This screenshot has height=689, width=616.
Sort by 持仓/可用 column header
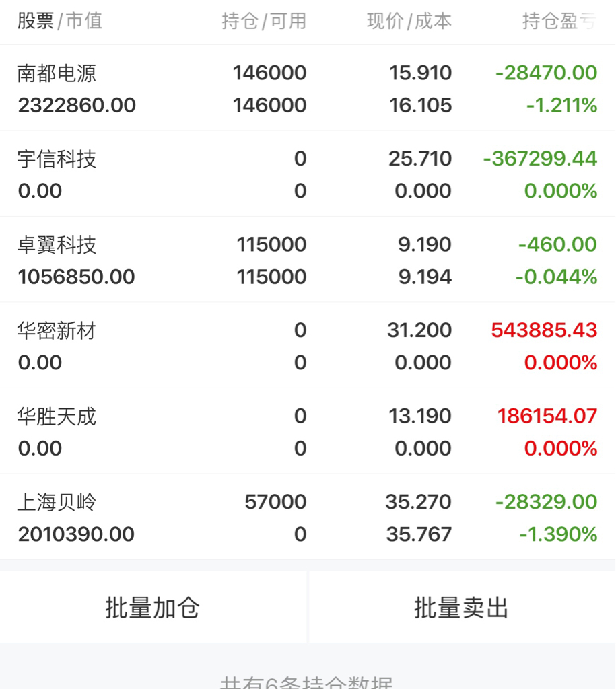(x=264, y=21)
